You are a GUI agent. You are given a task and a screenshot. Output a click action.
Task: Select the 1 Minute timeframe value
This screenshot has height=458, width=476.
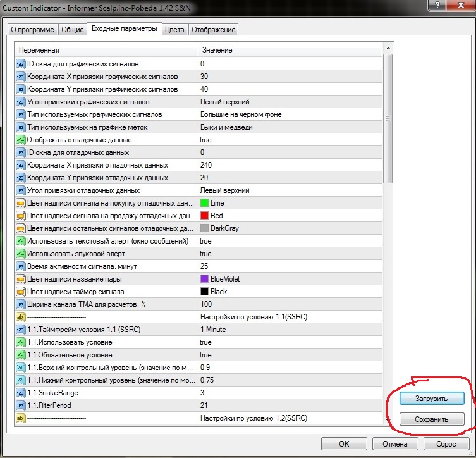click(213, 330)
